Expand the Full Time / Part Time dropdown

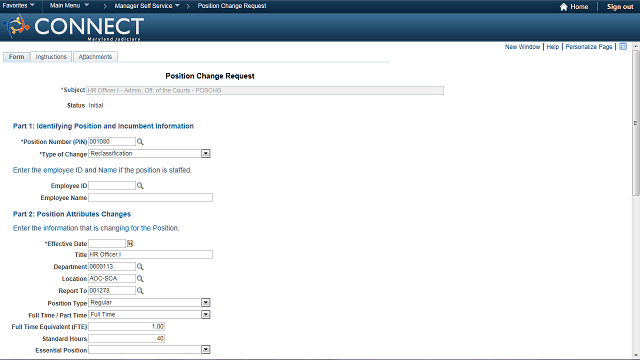coord(206,315)
